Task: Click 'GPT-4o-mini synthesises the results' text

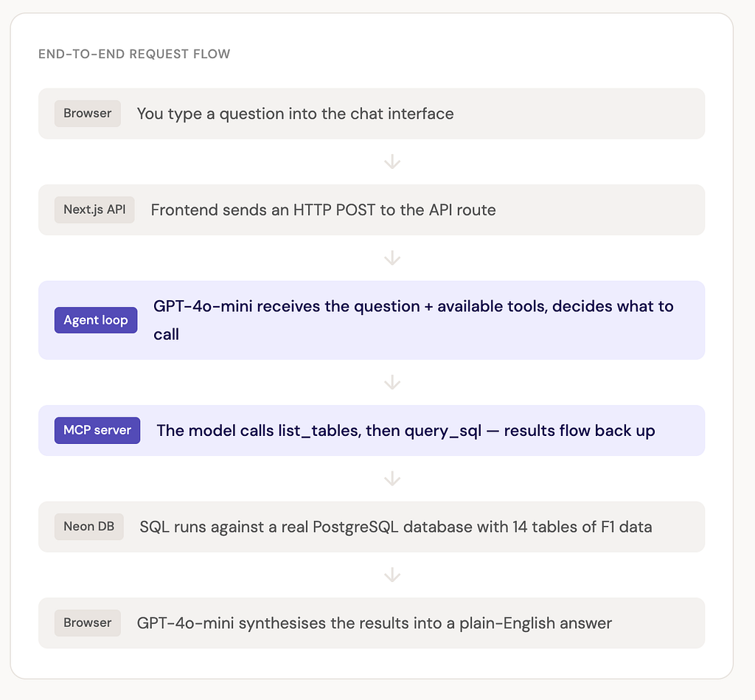Action: pos(374,623)
